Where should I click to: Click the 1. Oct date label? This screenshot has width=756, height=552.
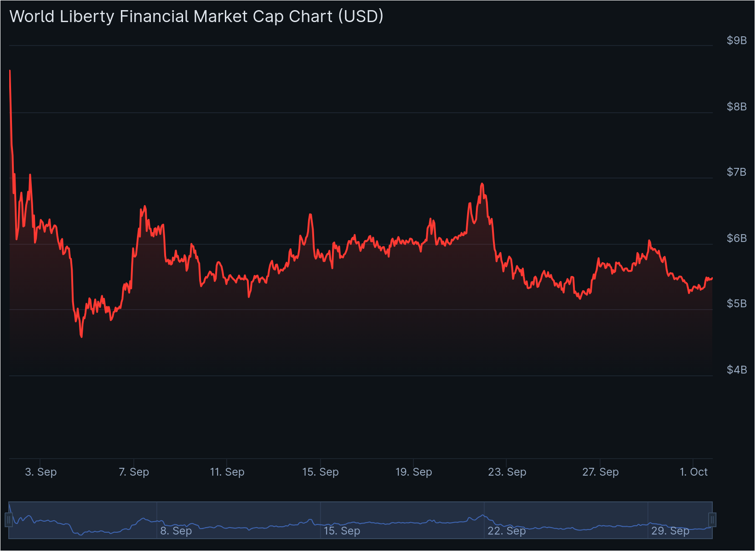pos(694,472)
